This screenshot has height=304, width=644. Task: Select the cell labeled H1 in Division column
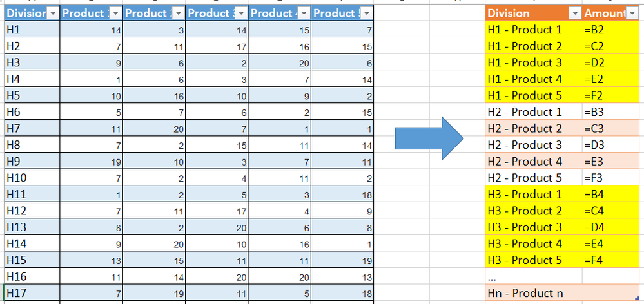(x=32, y=30)
